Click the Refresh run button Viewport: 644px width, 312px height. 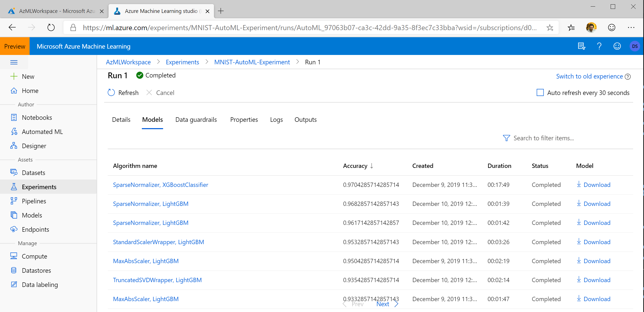pos(123,93)
